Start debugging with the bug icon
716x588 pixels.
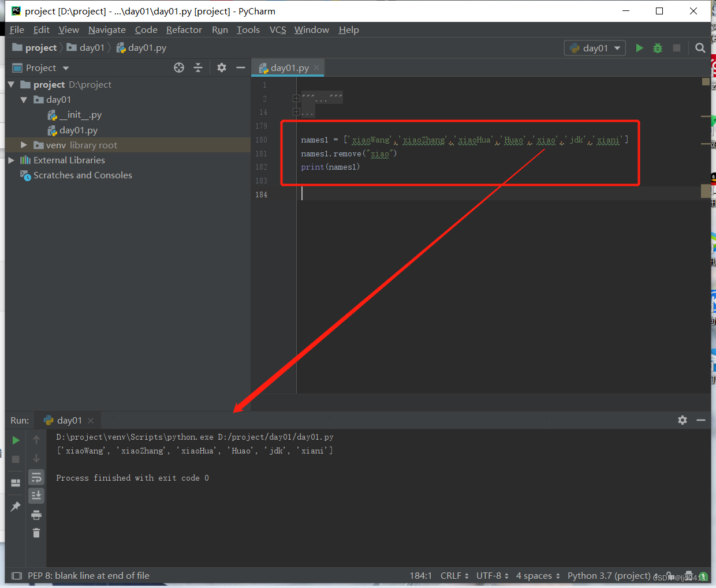658,48
